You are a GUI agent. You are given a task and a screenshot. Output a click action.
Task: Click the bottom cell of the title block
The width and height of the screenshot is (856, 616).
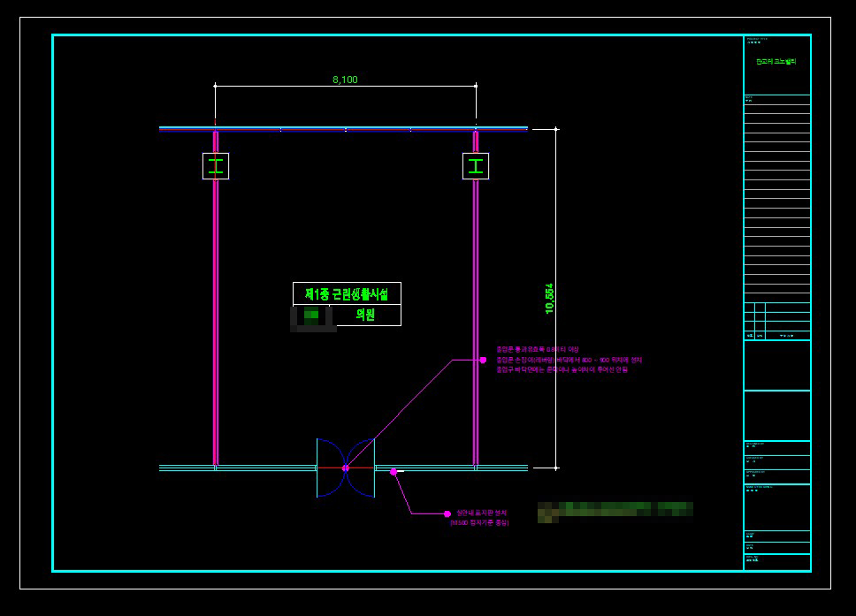click(x=776, y=562)
